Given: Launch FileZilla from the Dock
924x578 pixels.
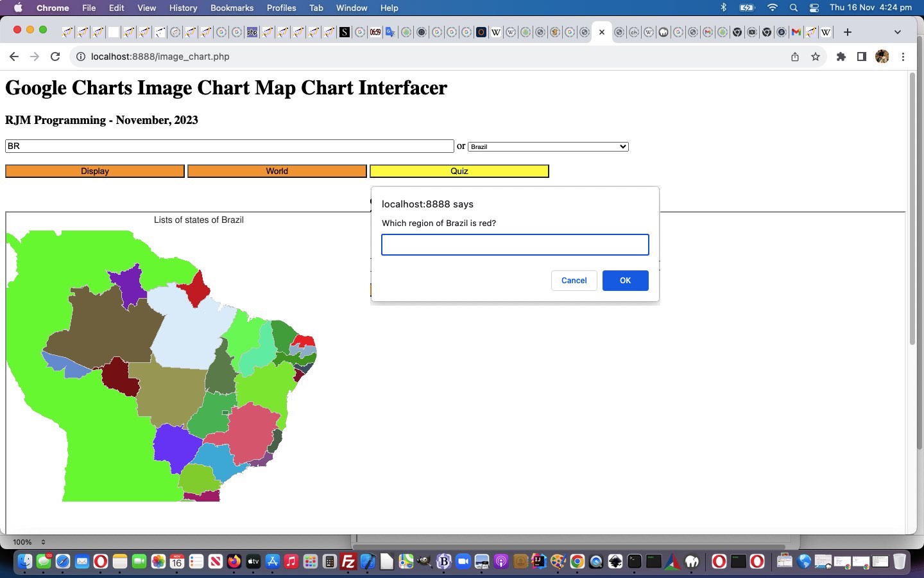Looking at the screenshot, I should pyautogui.click(x=348, y=562).
